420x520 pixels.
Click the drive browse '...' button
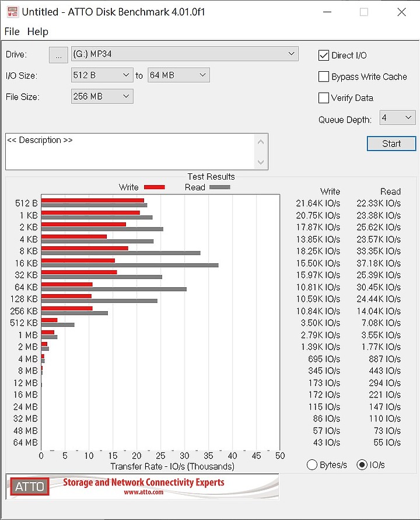58,55
